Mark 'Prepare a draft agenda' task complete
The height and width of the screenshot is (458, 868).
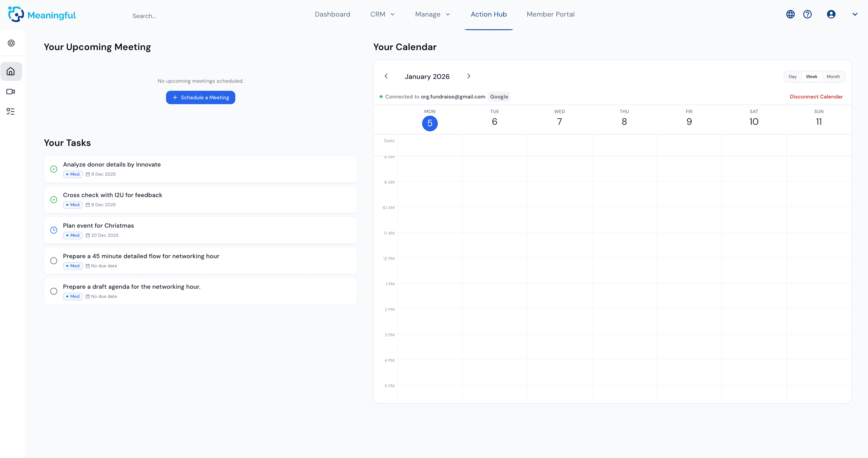pos(54,291)
